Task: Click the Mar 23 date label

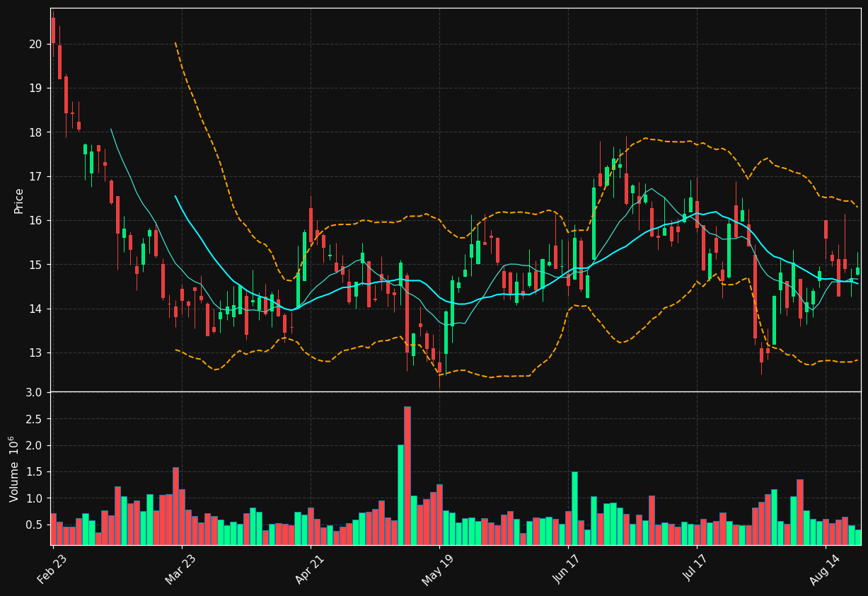Action: coord(181,568)
